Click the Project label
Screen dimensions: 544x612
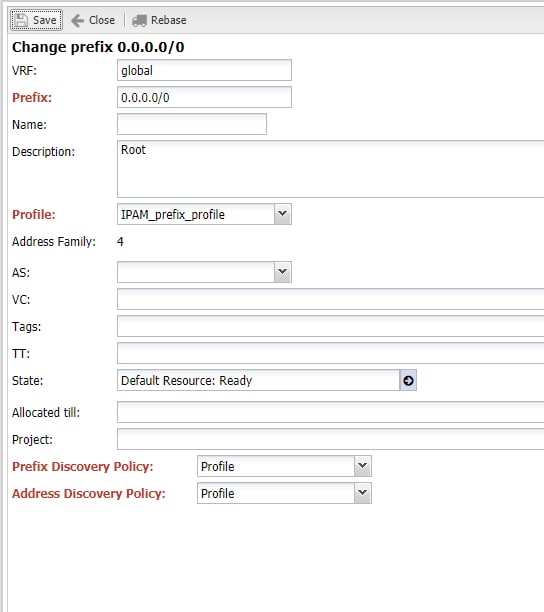(x=32, y=439)
